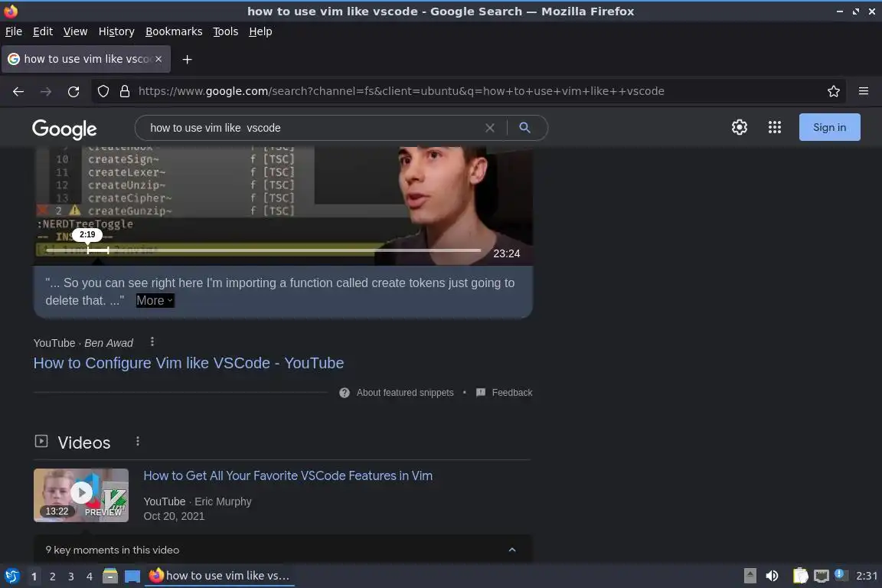
Task: Open three-dot menu beside Videos heading
Action: [x=137, y=442]
